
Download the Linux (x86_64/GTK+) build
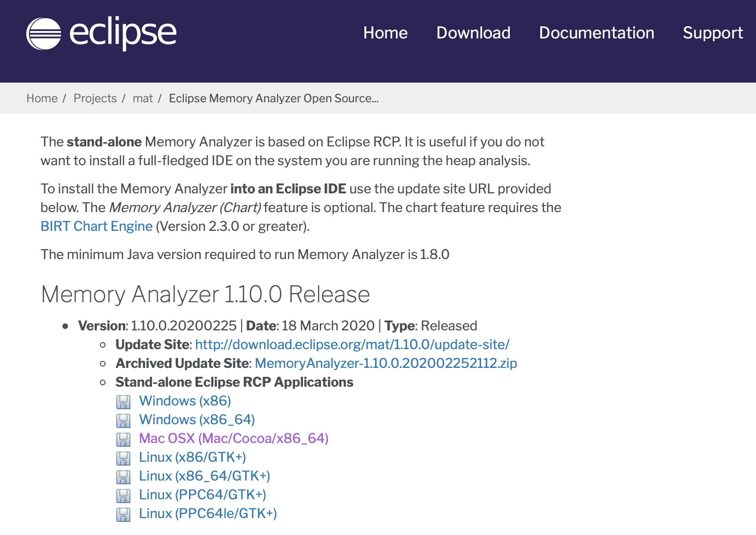click(204, 476)
